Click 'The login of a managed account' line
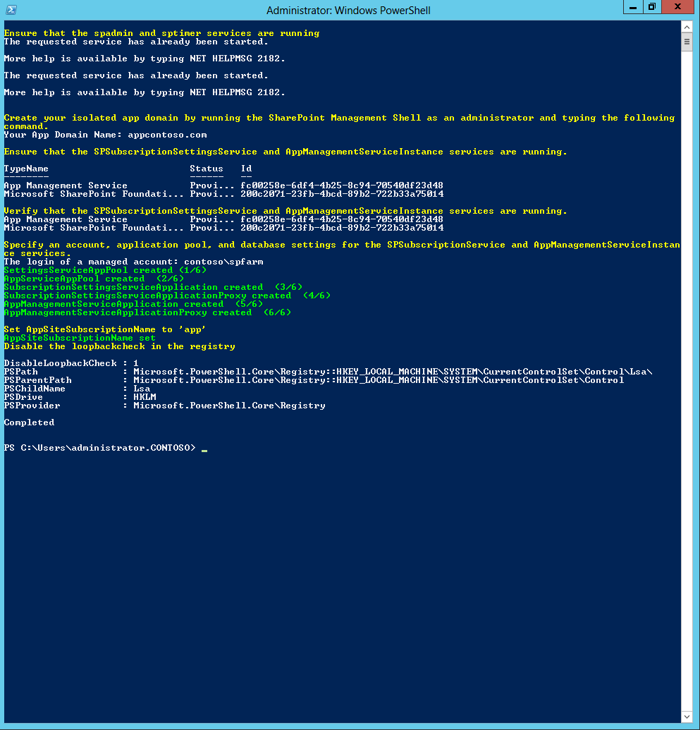 tap(133, 262)
